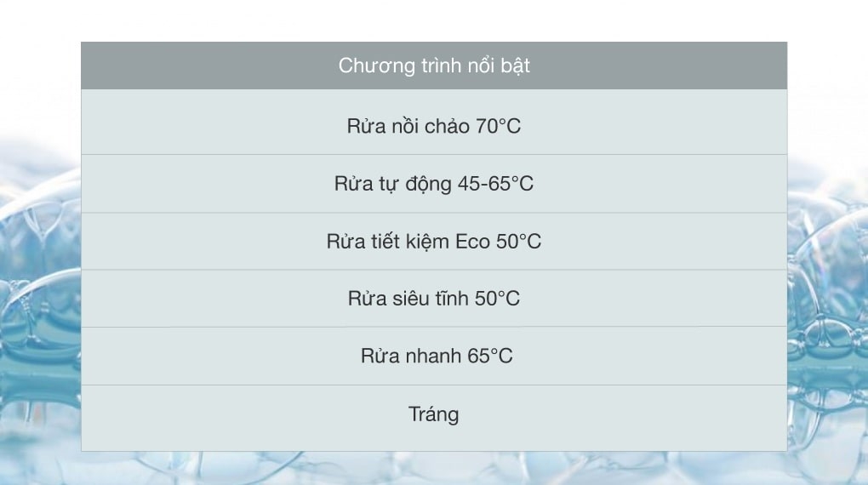868x485 pixels.
Task: Click the words "tiết kiệm"
Action: click(411, 242)
